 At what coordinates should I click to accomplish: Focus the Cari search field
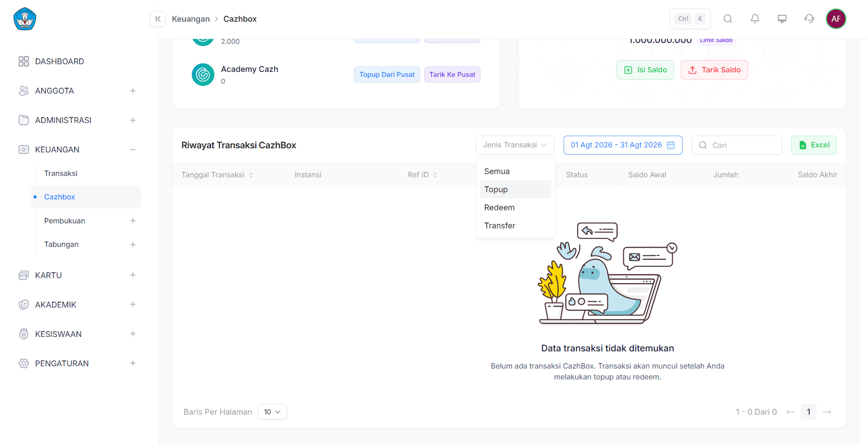737,145
